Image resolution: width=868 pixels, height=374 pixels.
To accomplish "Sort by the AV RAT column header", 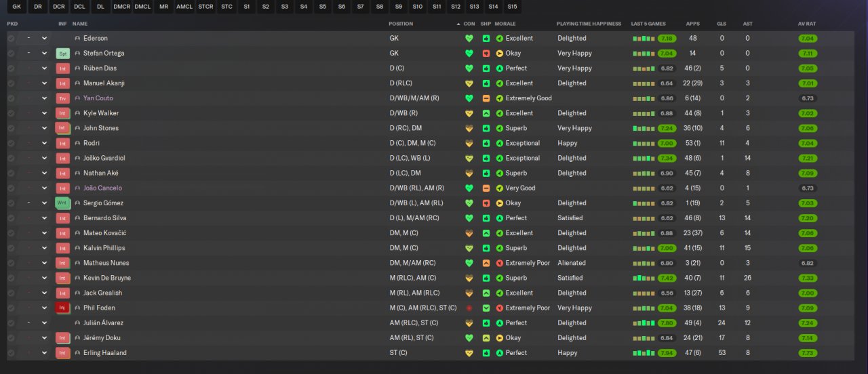I will [807, 24].
